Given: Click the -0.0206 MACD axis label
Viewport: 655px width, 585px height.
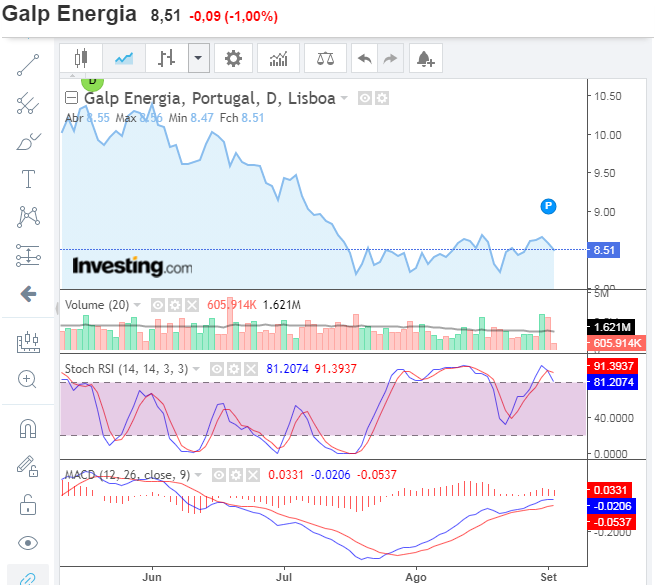Looking at the screenshot, I should (612, 506).
